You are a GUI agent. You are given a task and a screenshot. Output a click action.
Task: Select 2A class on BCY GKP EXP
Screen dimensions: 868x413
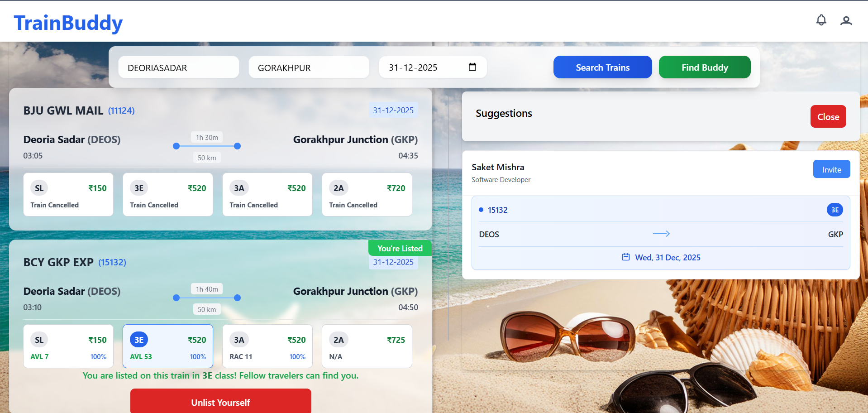(367, 346)
